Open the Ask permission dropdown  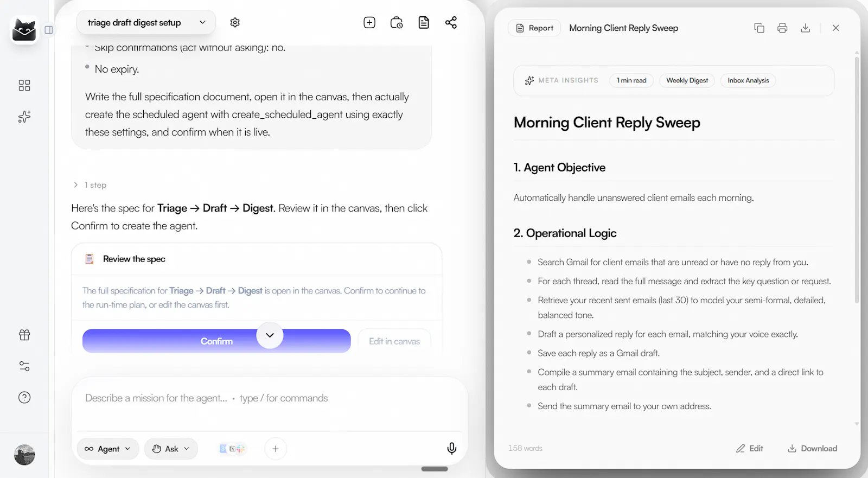pyautogui.click(x=171, y=449)
